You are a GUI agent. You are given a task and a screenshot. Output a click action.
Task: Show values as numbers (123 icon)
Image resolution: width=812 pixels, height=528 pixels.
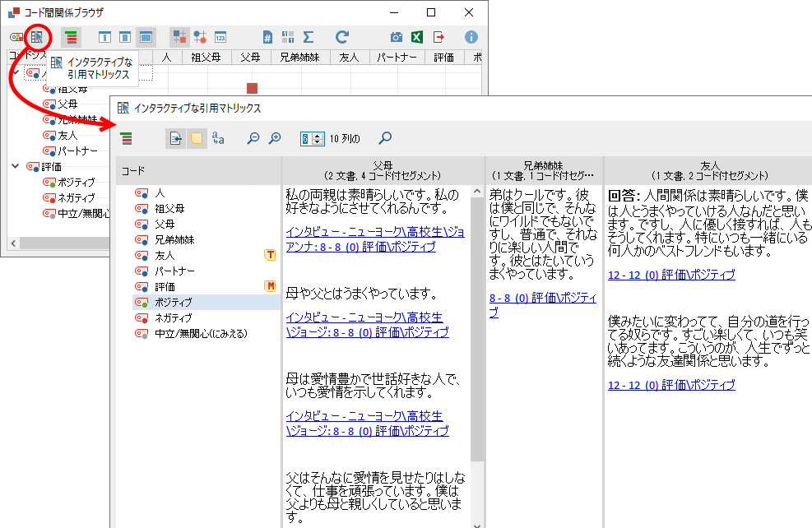[220, 37]
